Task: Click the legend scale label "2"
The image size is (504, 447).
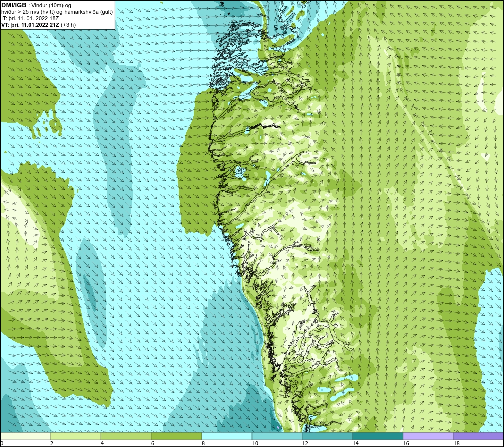Action: pos(52,443)
